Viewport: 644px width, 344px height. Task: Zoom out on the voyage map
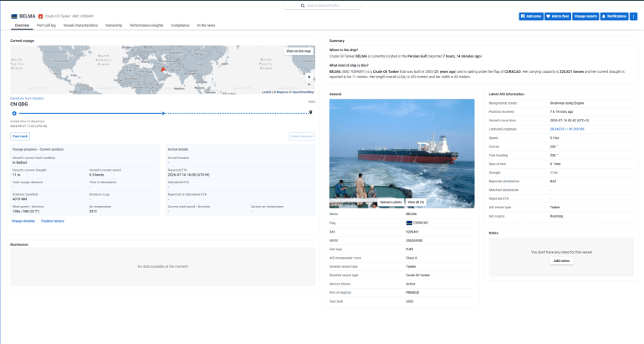coord(309,85)
